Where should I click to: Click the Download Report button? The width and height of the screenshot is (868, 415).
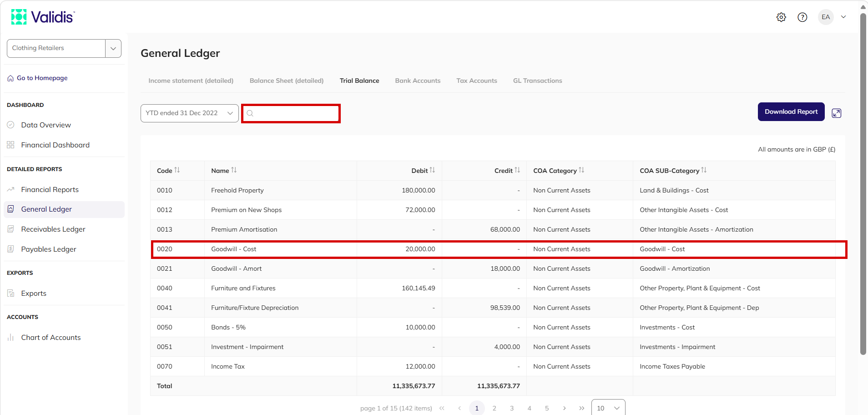tap(791, 112)
